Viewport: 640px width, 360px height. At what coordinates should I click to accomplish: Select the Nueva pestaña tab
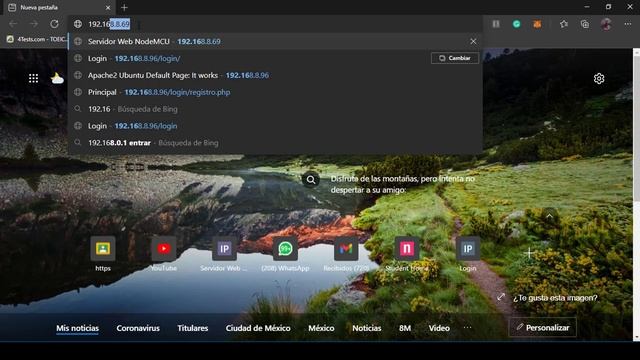pos(59,7)
